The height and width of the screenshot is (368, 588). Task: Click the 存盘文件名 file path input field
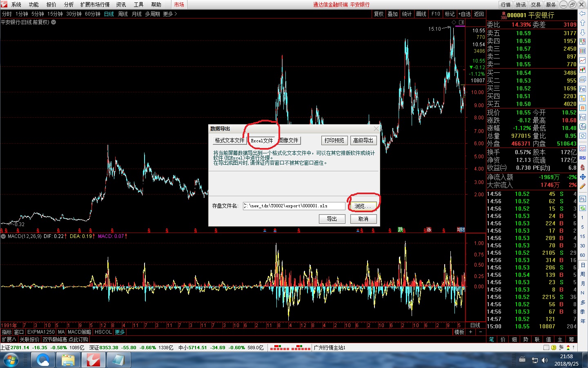tap(294, 206)
